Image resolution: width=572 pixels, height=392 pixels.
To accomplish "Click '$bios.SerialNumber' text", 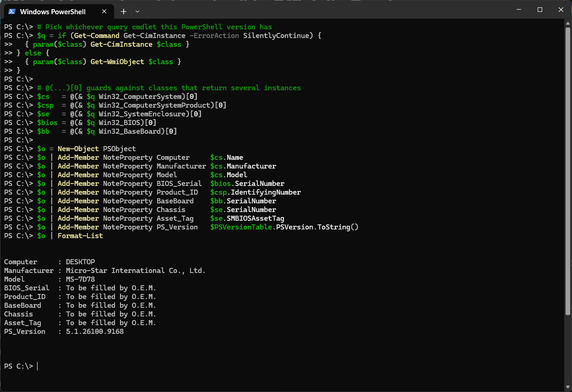I will pos(247,184).
